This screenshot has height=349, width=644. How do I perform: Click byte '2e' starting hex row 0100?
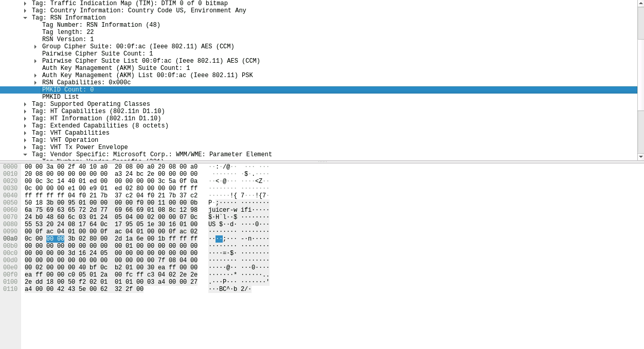[28, 282]
